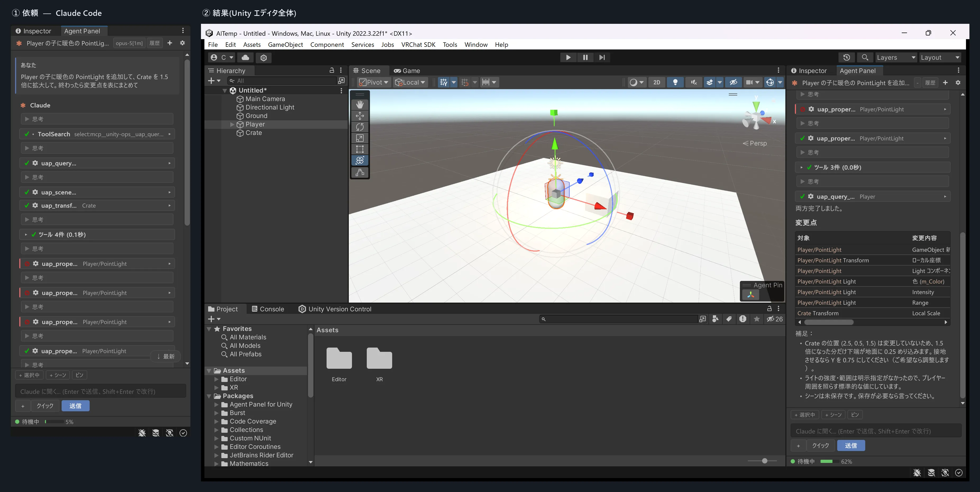
Task: Select the Rotate tool in Scene toolbar
Action: tap(360, 127)
